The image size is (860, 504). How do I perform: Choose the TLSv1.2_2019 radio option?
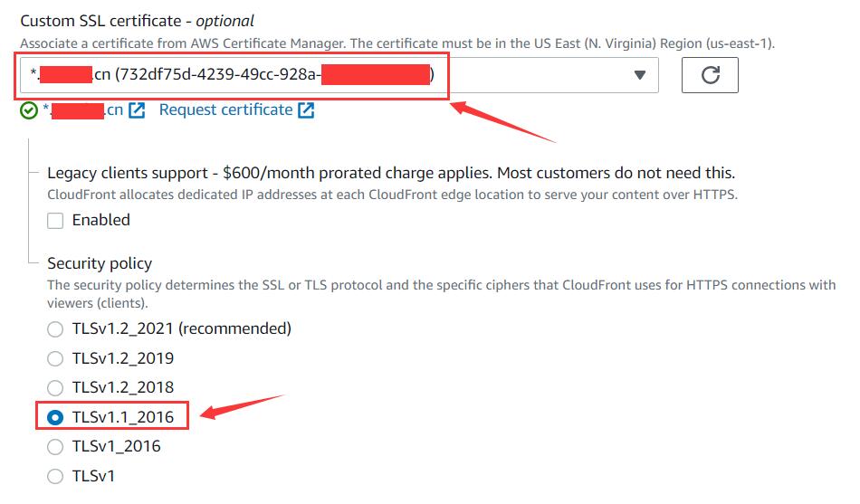point(56,358)
